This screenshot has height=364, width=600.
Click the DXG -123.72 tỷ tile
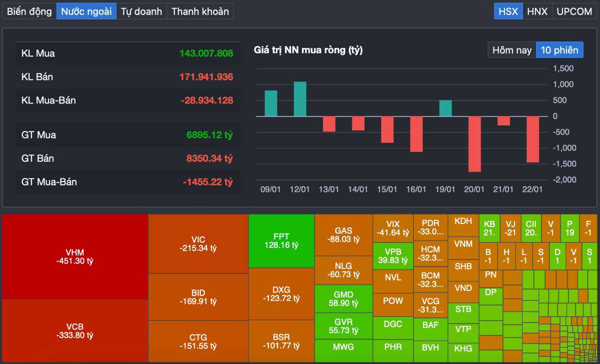coord(281,294)
